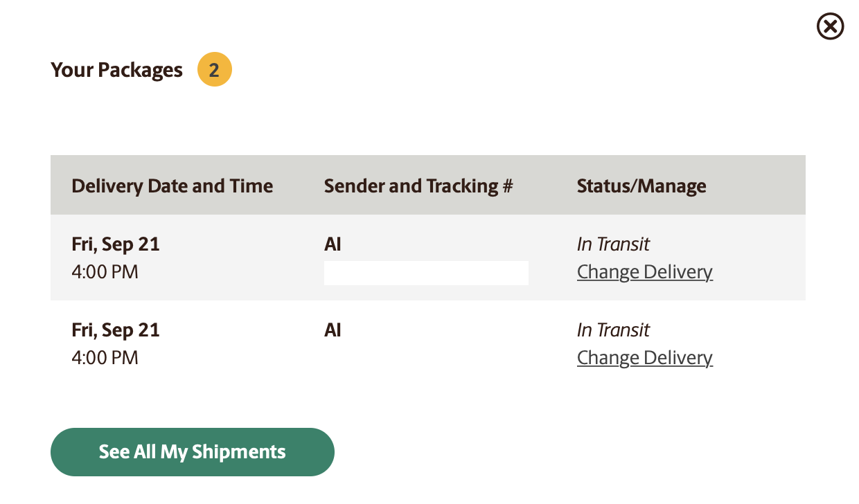Select the gray-shaded first package row
This screenshot has width=859, height=504.
[x=428, y=258]
